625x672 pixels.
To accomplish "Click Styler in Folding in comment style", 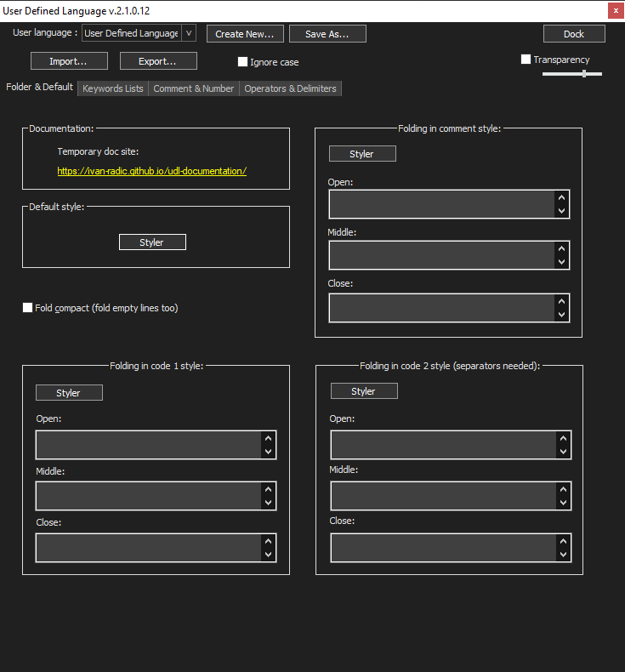I will (362, 154).
